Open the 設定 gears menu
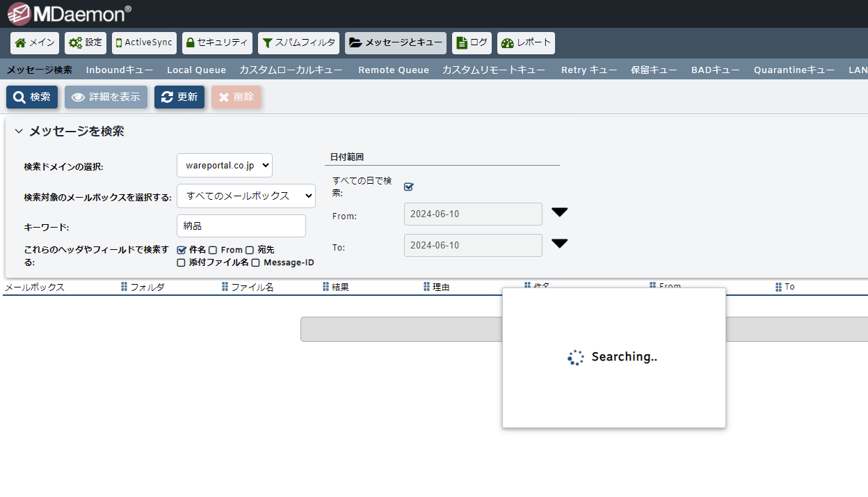This screenshot has width=868, height=497. point(85,43)
